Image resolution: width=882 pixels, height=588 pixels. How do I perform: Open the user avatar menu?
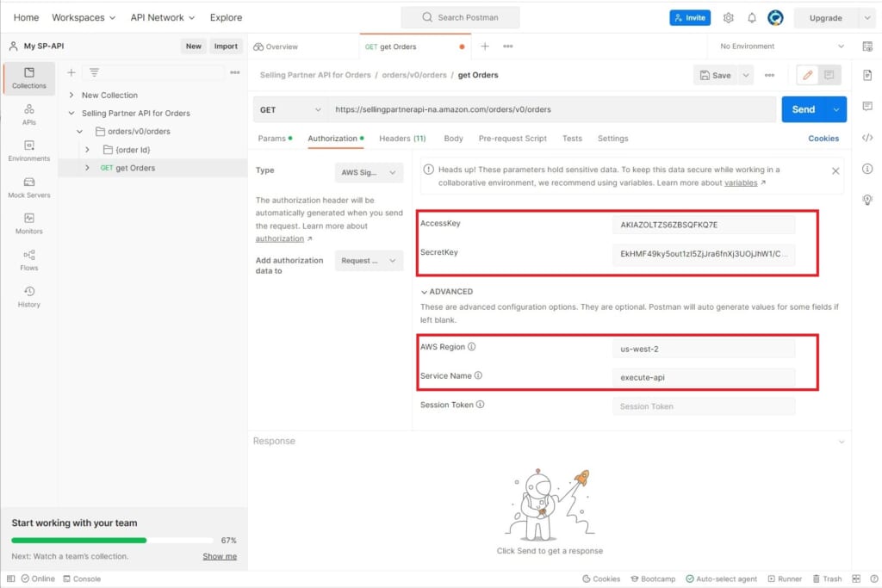[776, 18]
